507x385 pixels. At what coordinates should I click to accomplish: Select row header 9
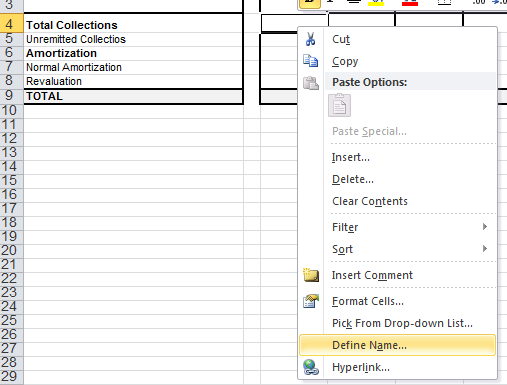point(12,96)
